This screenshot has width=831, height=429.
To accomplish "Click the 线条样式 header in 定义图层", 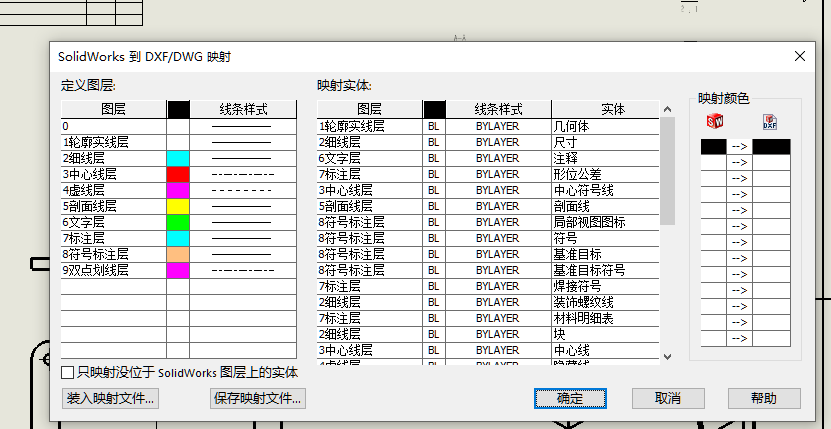I will [243, 109].
